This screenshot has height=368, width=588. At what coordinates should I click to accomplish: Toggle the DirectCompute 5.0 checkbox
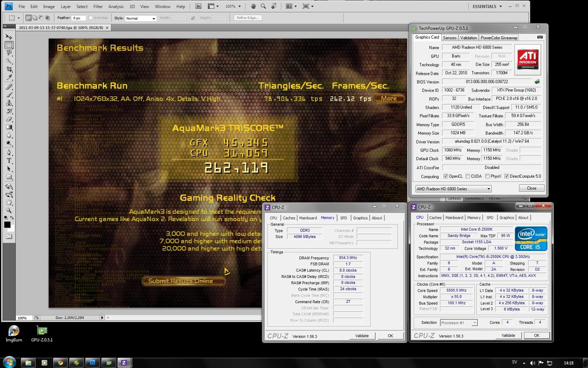click(x=506, y=176)
